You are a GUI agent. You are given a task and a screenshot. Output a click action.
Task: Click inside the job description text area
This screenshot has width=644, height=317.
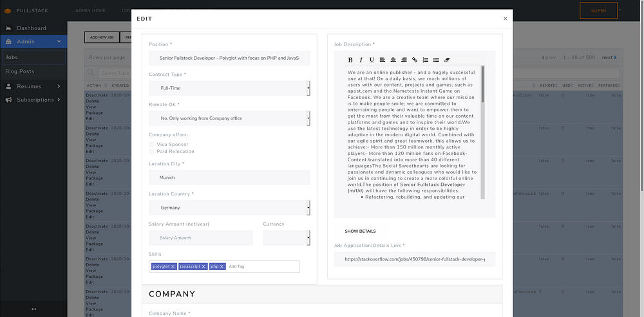click(x=413, y=132)
